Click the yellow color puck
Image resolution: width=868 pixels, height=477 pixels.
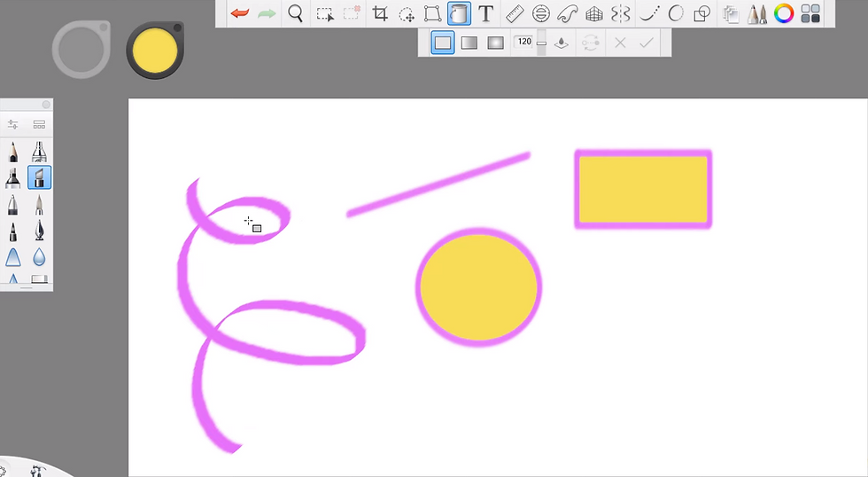(155, 51)
